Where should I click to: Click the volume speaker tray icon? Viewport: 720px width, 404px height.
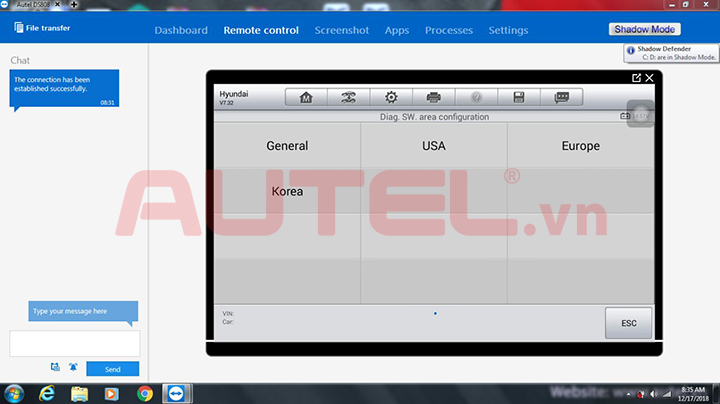[654, 394]
